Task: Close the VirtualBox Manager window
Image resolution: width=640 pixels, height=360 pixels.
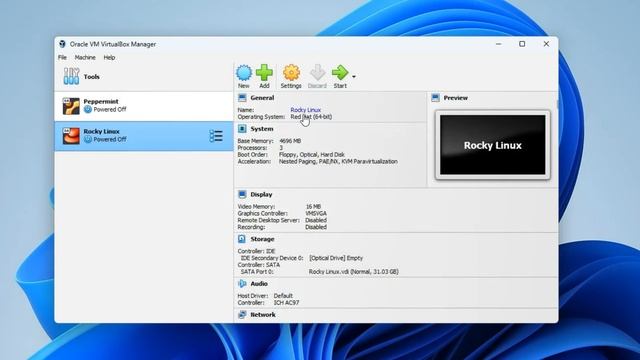Action: click(546, 44)
